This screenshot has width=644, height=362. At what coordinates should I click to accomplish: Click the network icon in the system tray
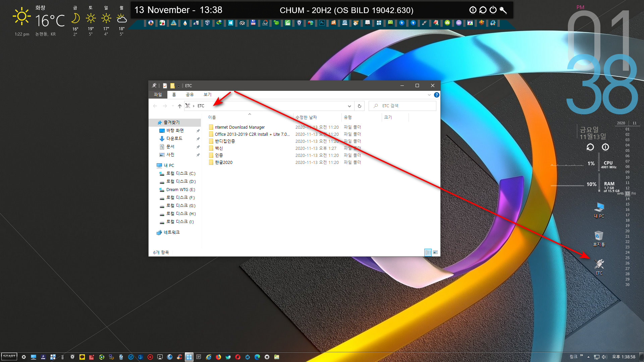(x=597, y=357)
